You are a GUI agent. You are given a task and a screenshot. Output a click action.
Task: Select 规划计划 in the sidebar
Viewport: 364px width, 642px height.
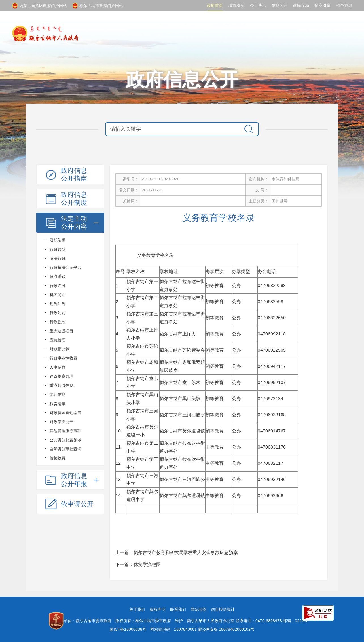(58, 304)
